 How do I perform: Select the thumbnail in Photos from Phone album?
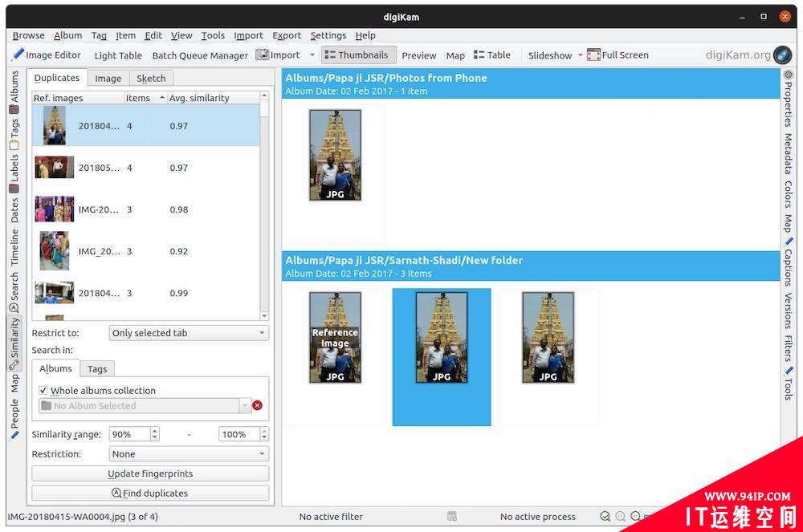[x=335, y=155]
